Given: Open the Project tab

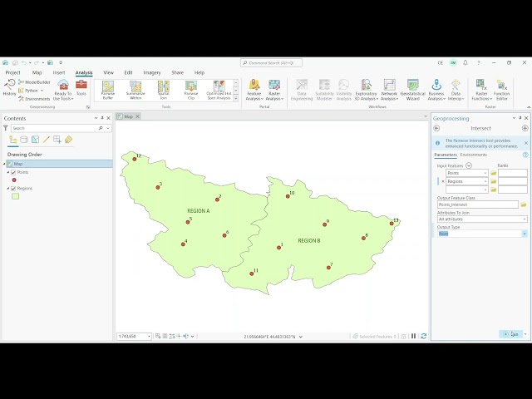Looking at the screenshot, I should (x=13, y=72).
